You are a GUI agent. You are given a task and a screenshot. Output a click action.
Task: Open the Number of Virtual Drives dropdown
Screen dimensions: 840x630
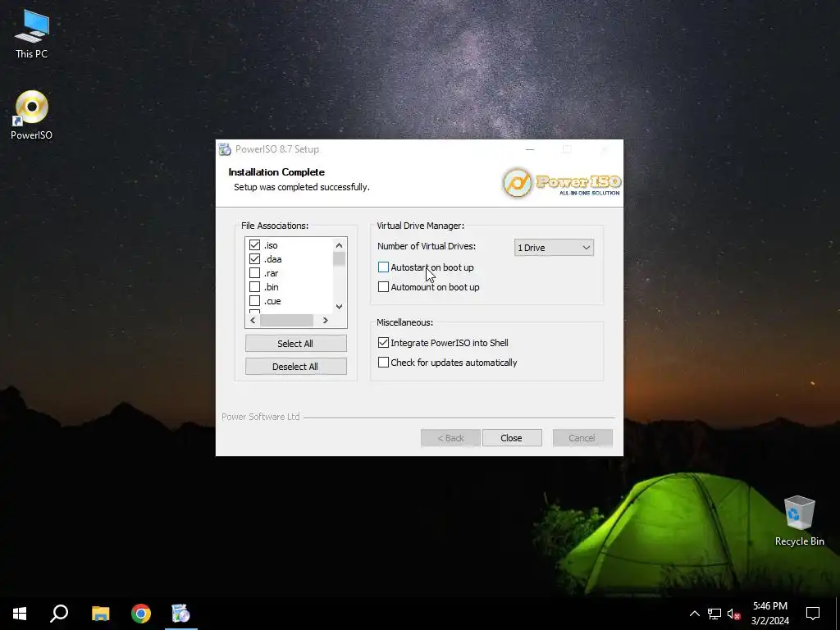pos(554,248)
